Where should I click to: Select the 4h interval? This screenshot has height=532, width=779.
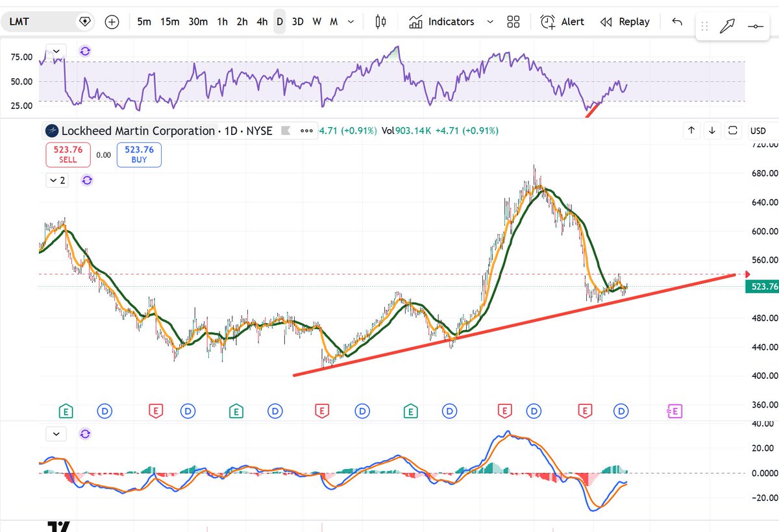pyautogui.click(x=262, y=21)
